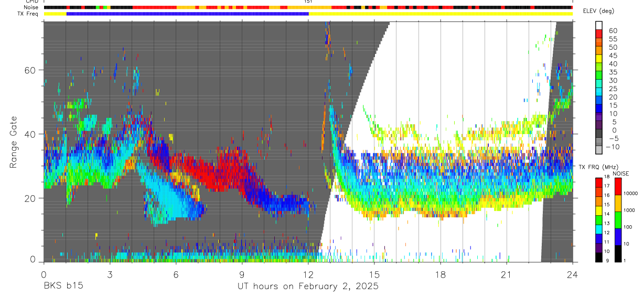Click the 'Noise' row label at top left
The image size is (644, 297).
coord(32,8)
